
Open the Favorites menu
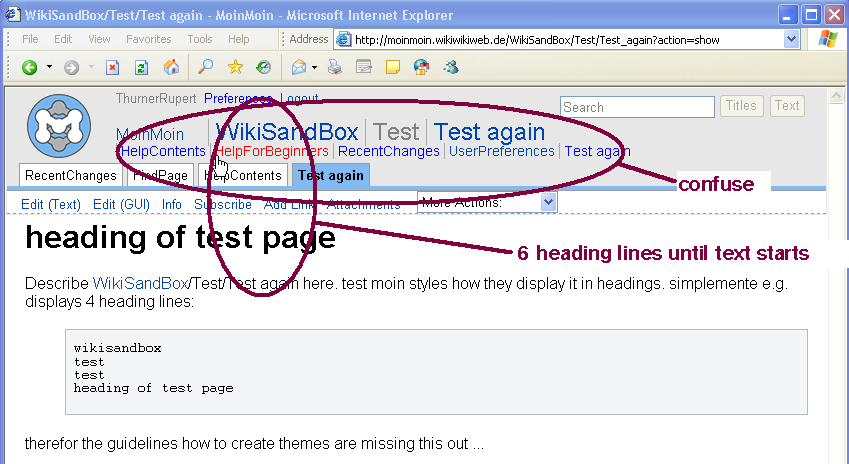pos(148,39)
